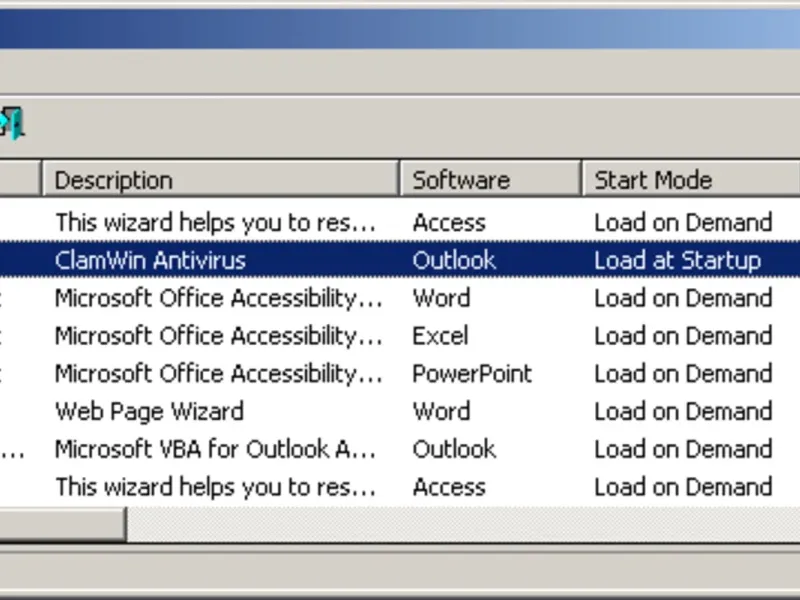Click Load at Startup cell for ClamWin
Viewport: 800px width, 600px height.
coord(677,261)
